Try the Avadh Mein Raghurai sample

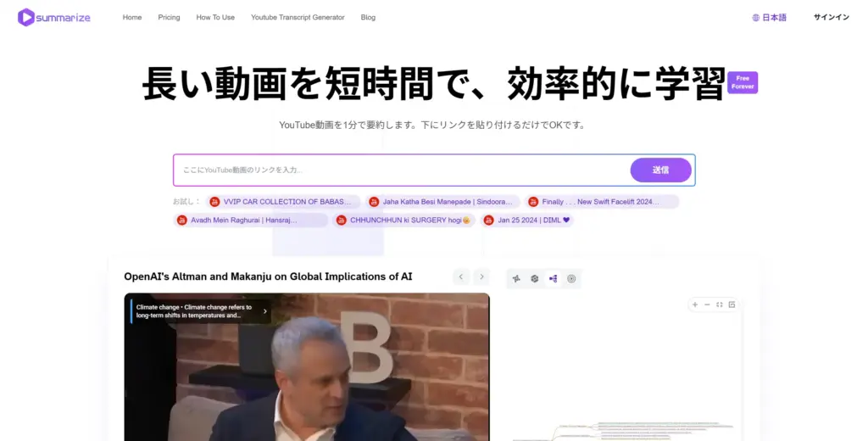250,220
